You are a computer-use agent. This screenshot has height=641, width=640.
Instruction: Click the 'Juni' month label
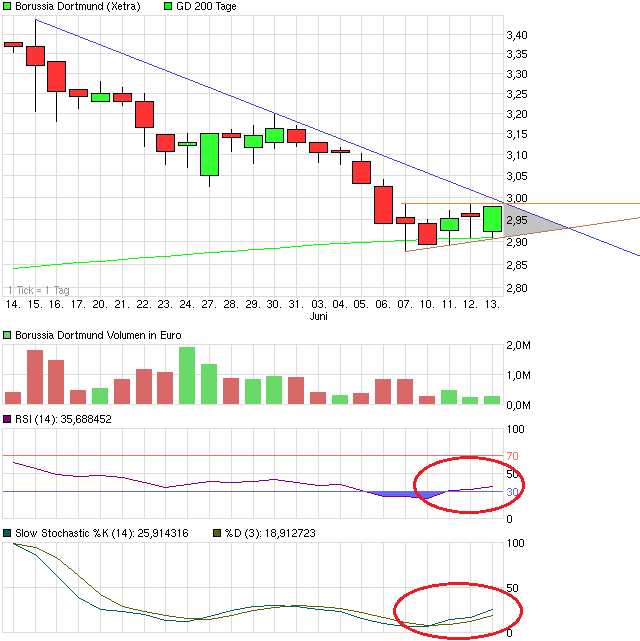pos(318,316)
